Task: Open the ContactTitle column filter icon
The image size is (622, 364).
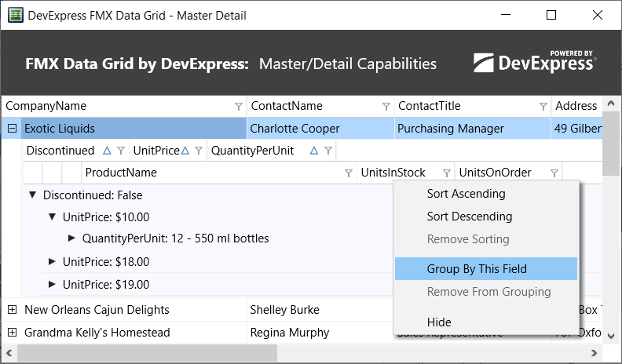Action: (x=543, y=107)
